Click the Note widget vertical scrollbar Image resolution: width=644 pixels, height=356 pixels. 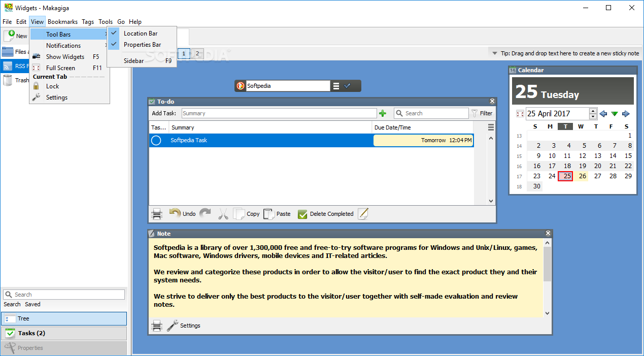547,264
